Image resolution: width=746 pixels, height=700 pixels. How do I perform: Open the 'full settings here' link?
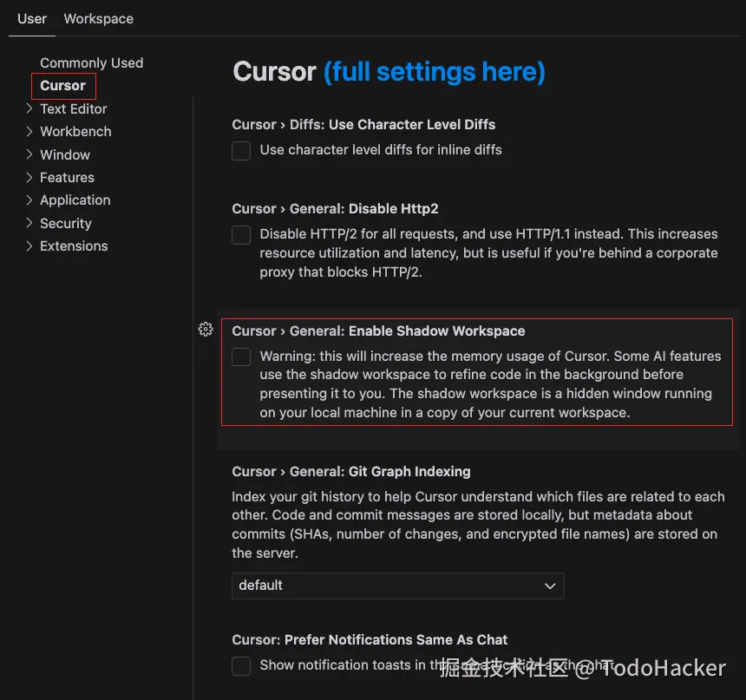coord(435,72)
